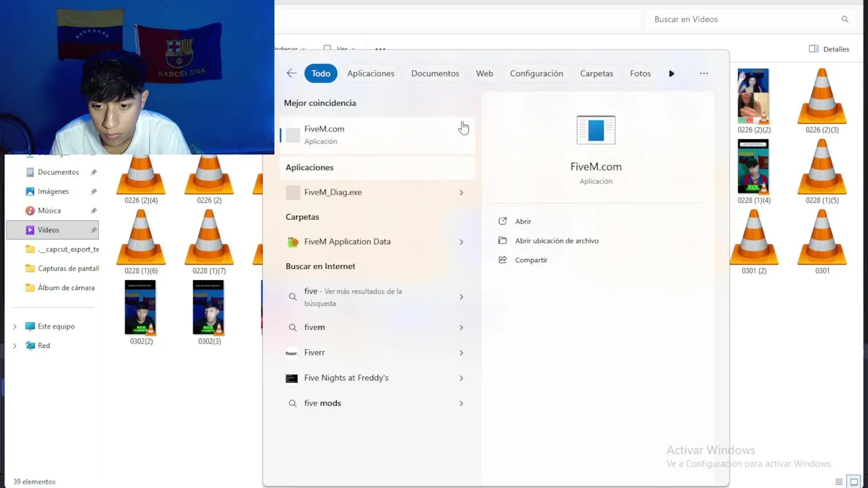Click the Buscar en Vídeos search field
Screen dimensions: 868x488
(x=749, y=19)
